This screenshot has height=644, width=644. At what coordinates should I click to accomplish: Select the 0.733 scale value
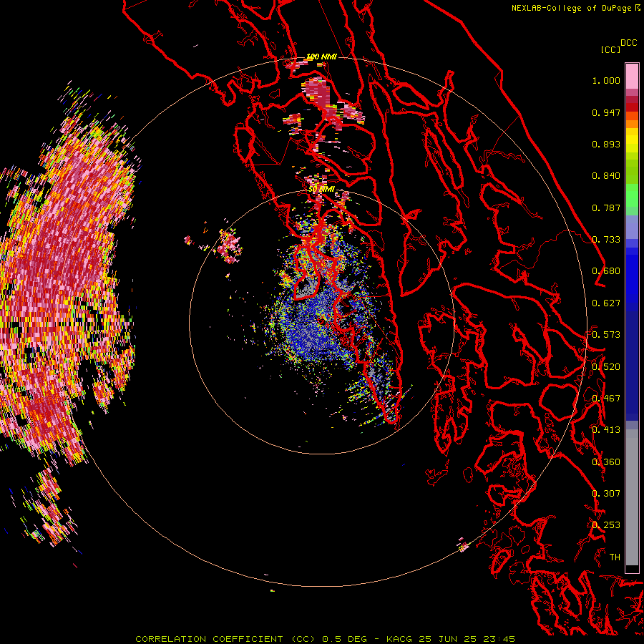click(606, 240)
